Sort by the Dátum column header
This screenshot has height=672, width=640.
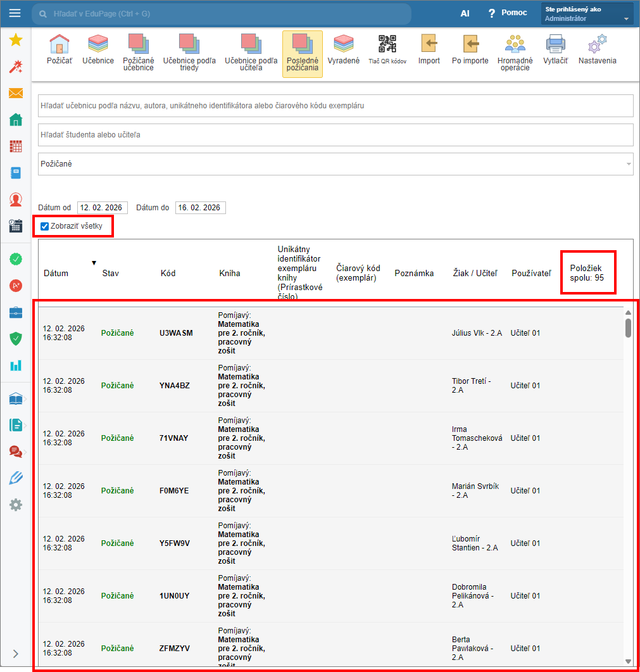coord(56,273)
